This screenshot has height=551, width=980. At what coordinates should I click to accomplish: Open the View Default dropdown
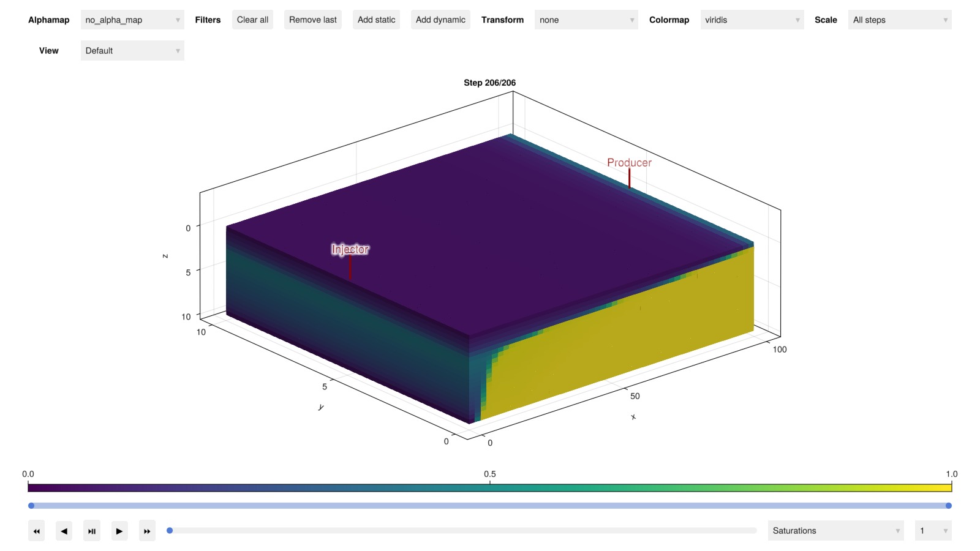pos(132,51)
